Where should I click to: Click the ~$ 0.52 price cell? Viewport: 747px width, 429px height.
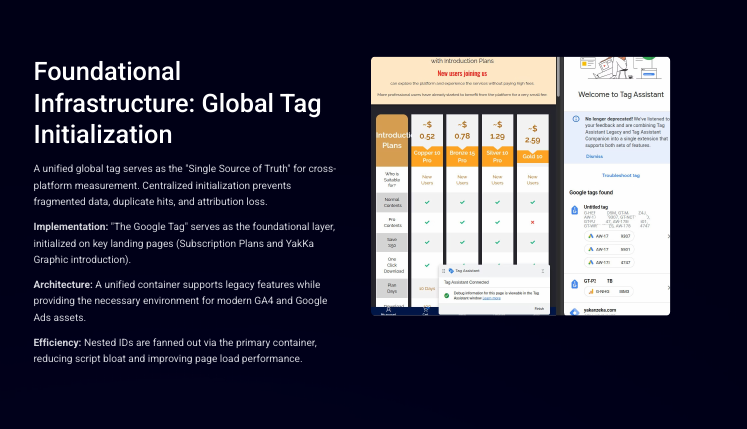[x=427, y=130]
